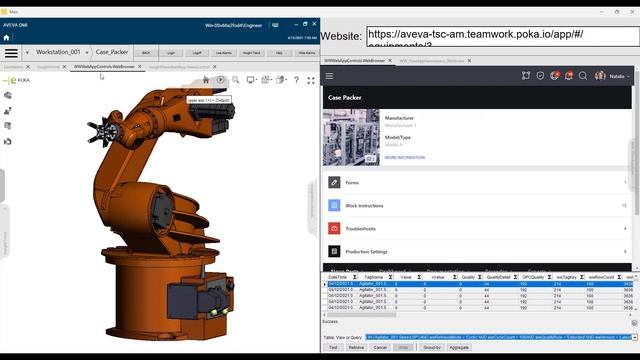The width and height of the screenshot is (640, 360).
Task: Select the first highlighted data grid row
Action: point(480,284)
